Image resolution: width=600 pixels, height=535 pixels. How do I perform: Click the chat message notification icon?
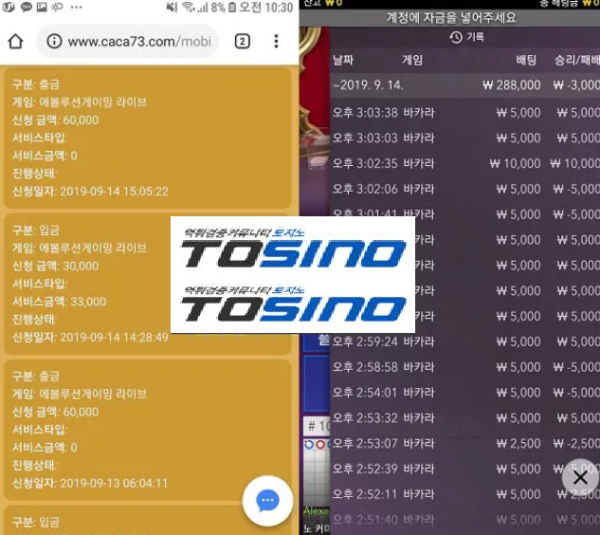26,7
